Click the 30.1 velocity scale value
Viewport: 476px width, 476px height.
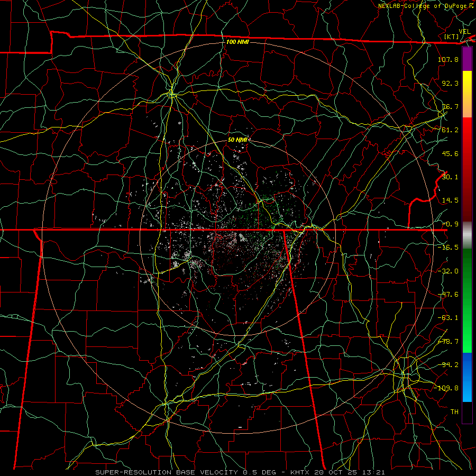point(450,177)
